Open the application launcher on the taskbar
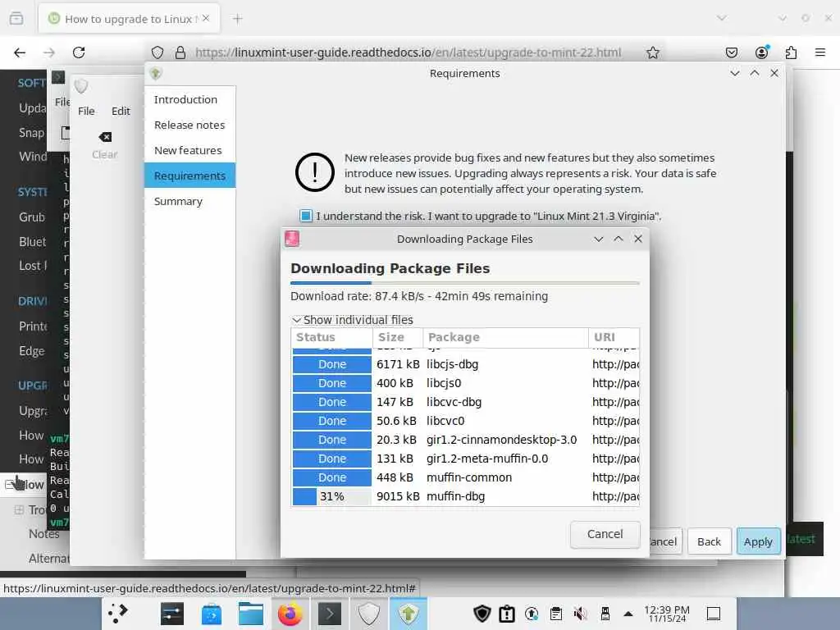Viewport: 840px width, 630px height. click(118, 614)
